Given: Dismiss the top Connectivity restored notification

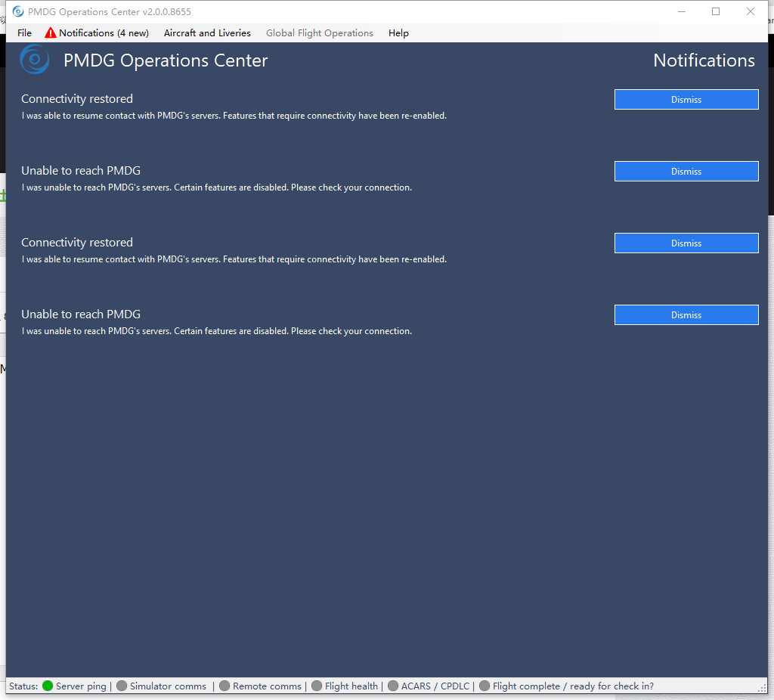Looking at the screenshot, I should [686, 99].
